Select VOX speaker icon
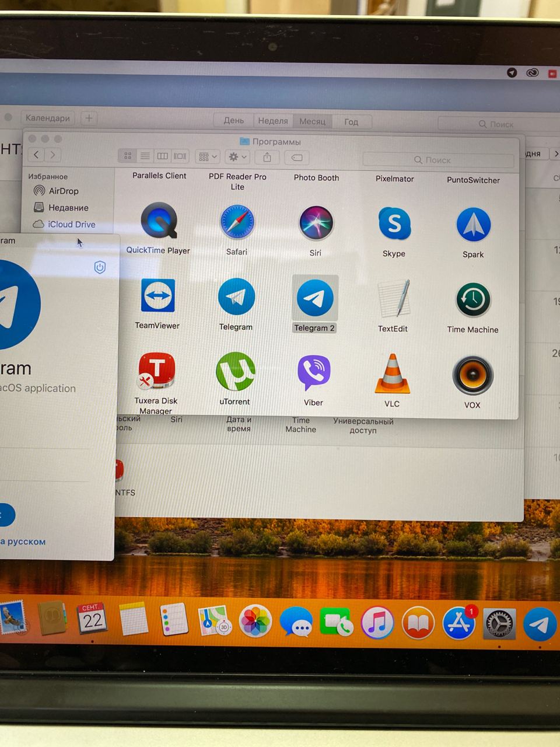 click(473, 375)
